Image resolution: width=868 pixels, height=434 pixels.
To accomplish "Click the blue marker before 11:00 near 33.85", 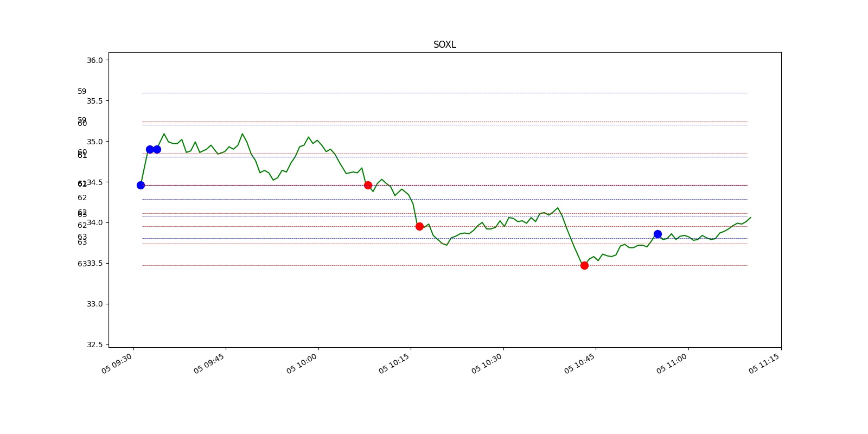I will (658, 234).
